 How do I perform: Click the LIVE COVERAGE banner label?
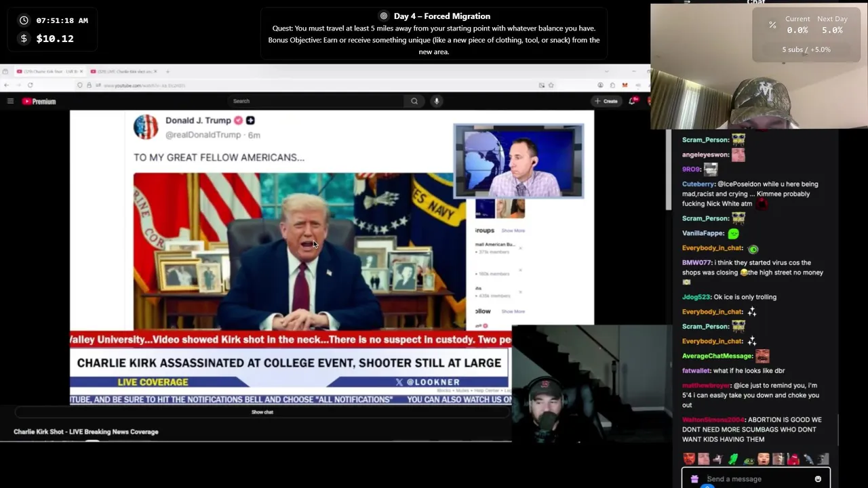[153, 382]
